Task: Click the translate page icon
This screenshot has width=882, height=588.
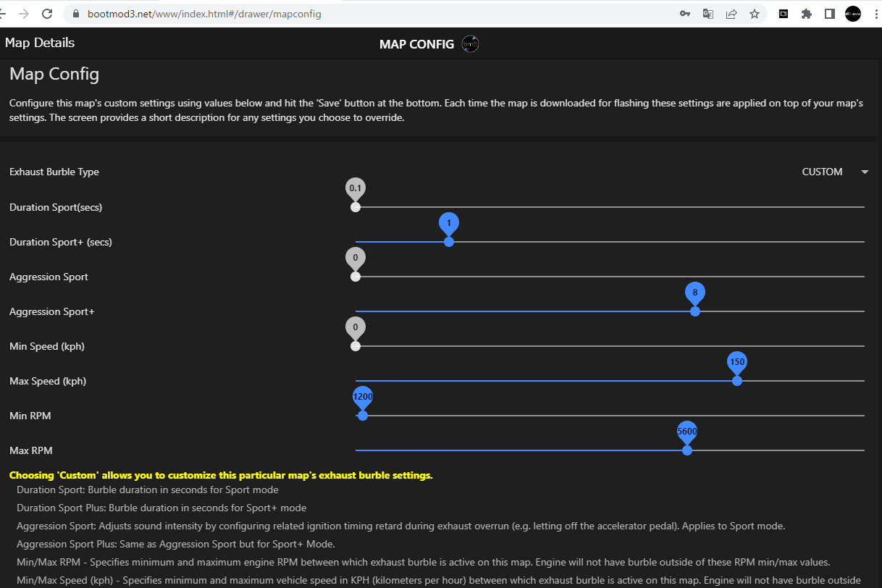Action: pyautogui.click(x=708, y=14)
